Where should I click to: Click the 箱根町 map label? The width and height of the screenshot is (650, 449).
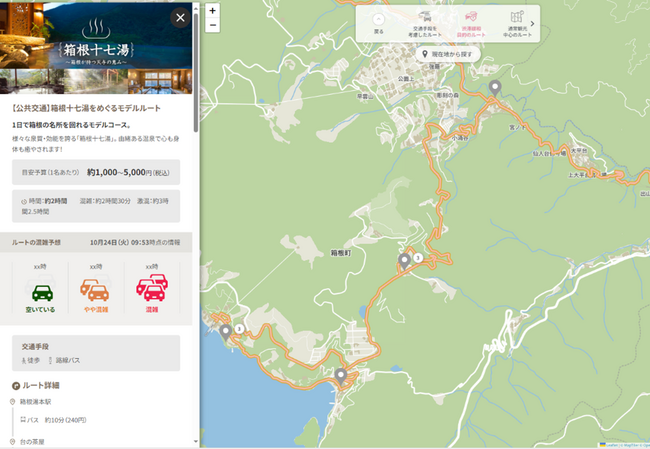pos(341,252)
